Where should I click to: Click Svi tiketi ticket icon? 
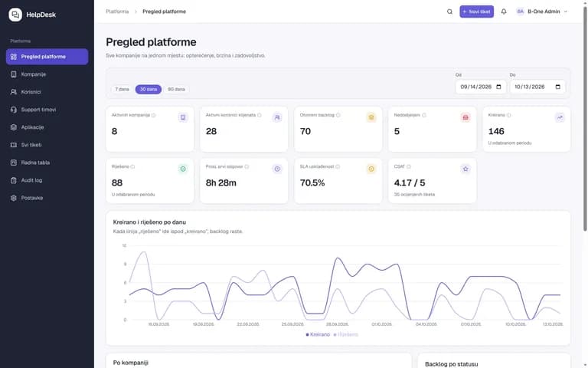pos(14,145)
